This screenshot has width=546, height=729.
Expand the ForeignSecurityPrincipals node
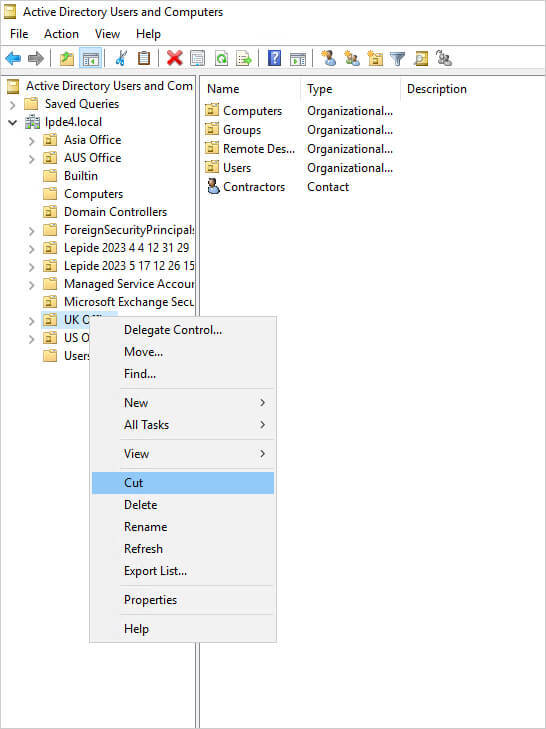click(32, 231)
